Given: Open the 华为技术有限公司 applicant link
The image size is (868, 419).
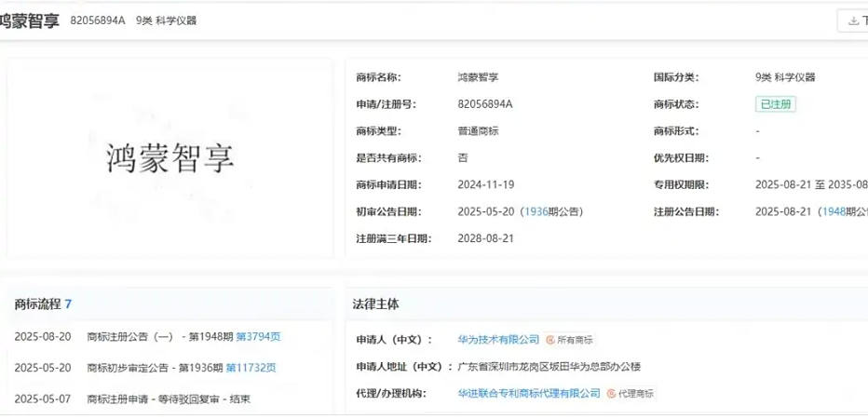Looking at the screenshot, I should [x=498, y=339].
